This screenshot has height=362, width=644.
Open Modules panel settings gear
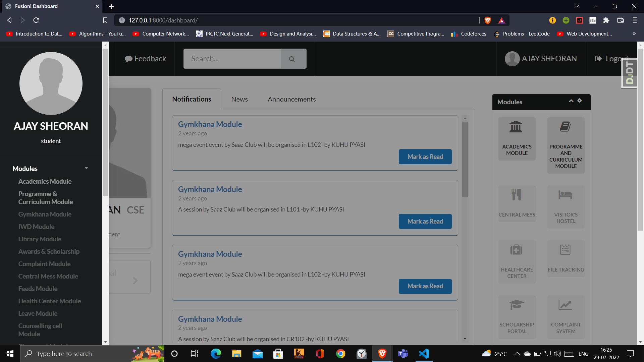580,101
